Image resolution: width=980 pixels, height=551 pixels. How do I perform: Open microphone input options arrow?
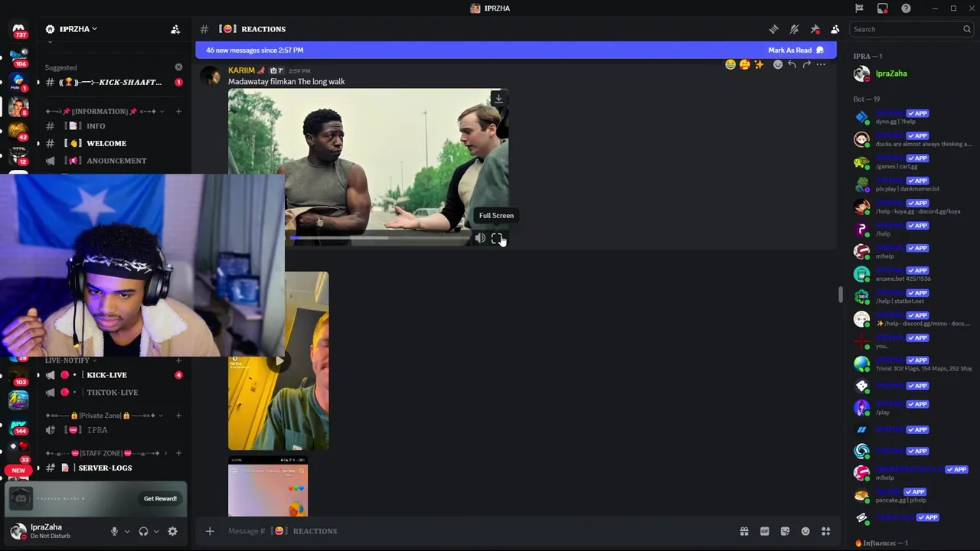127,531
